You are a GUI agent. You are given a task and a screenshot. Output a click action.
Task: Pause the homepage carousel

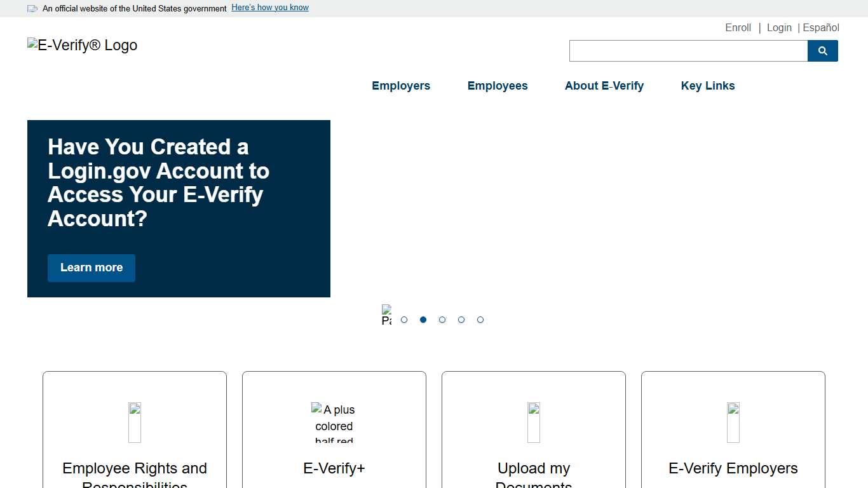[386, 315]
